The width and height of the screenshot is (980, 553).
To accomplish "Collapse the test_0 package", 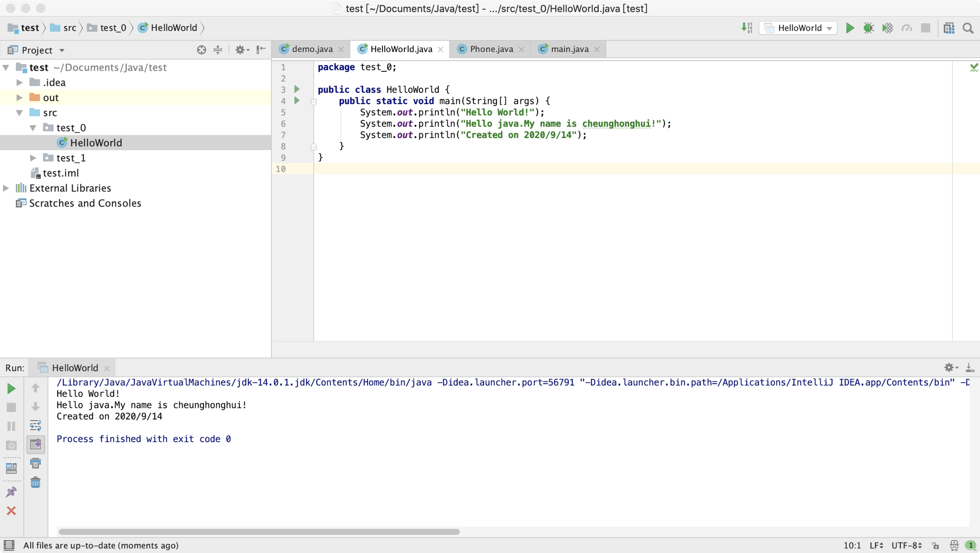I will click(33, 128).
